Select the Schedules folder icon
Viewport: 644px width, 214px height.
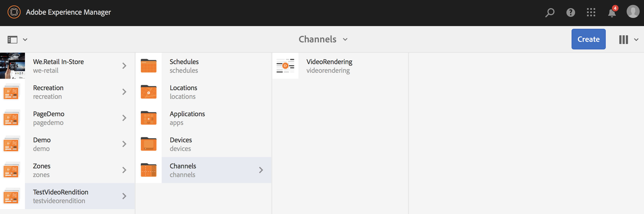(149, 66)
